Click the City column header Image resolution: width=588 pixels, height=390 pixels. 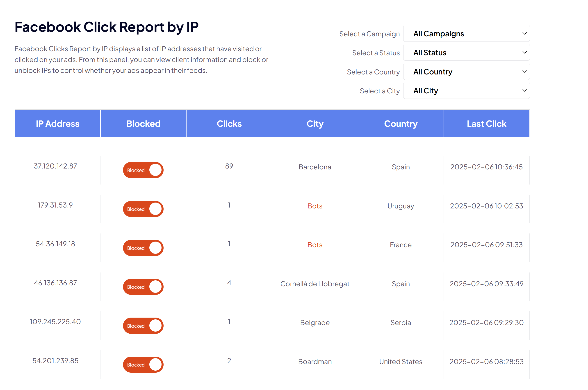click(x=315, y=124)
